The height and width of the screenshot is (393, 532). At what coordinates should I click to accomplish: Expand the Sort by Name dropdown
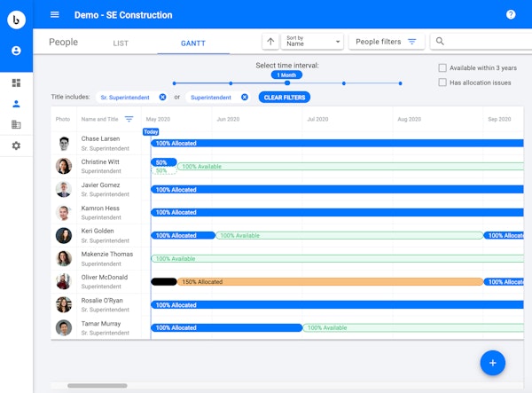[313, 42]
